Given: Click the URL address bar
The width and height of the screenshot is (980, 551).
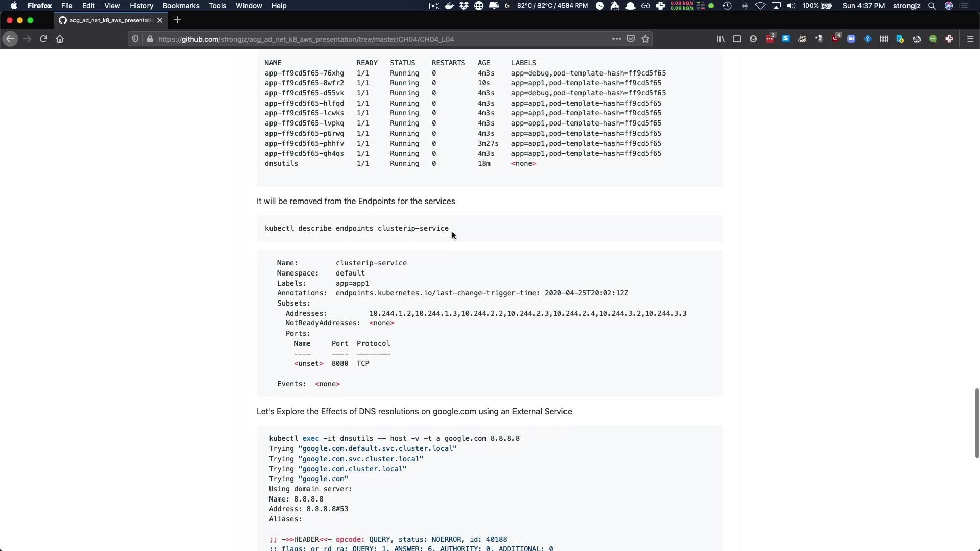Looking at the screenshot, I should pos(357,39).
